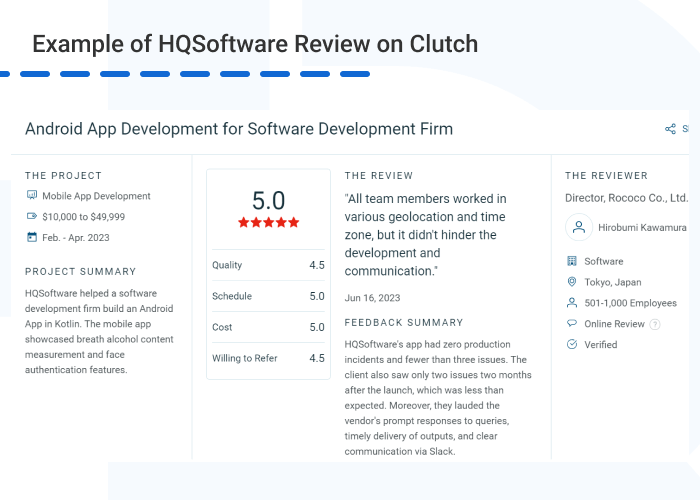
Task: Click the speech bubble icon next to Online Review
Action: [572, 323]
